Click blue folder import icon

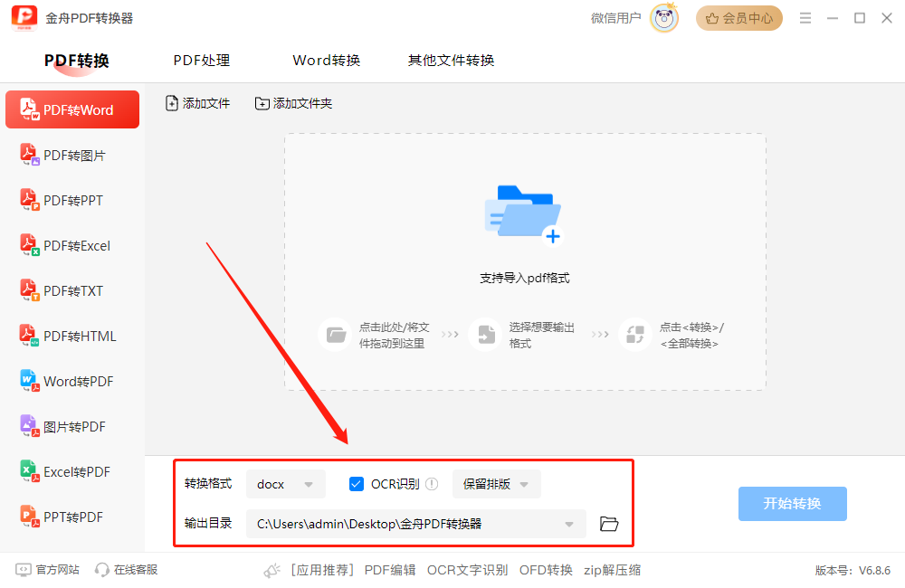click(523, 214)
